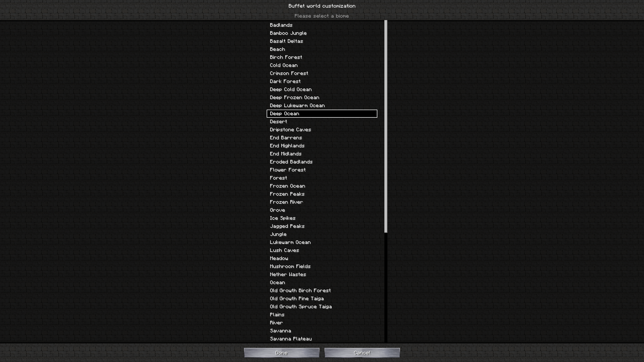Select Lush Caves biome
Screen dimensions: 644x362
[x=322, y=250]
